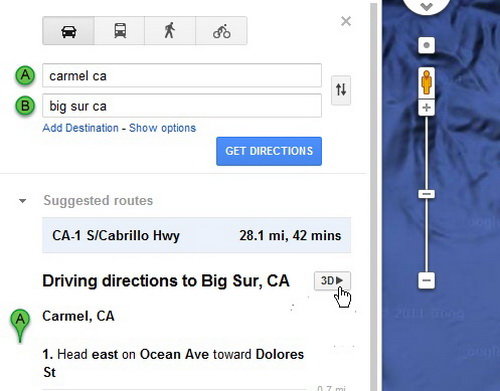Viewport: 500px width, 391px height.
Task: Click the GET DIRECTIONS button
Action: [x=269, y=151]
